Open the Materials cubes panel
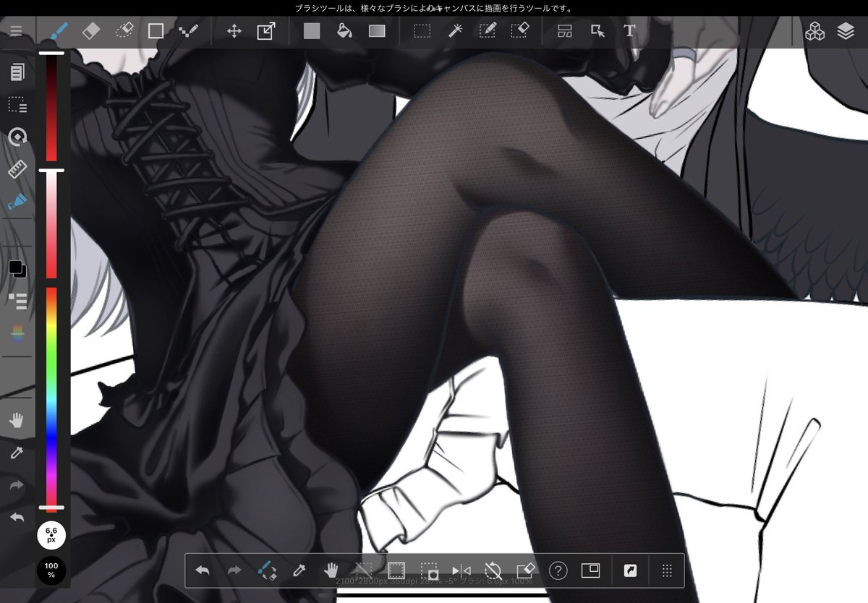868x603 pixels. coord(814,31)
